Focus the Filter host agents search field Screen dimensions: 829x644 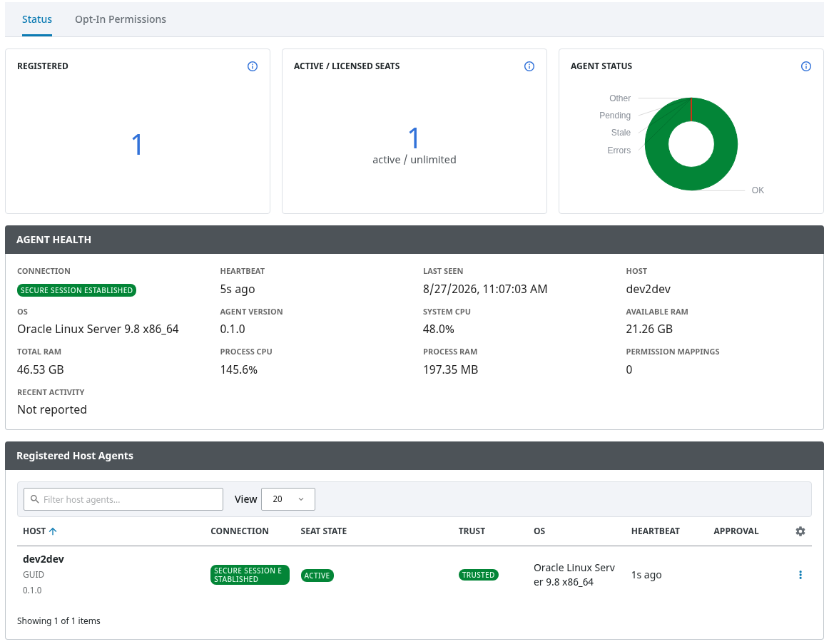coord(123,499)
